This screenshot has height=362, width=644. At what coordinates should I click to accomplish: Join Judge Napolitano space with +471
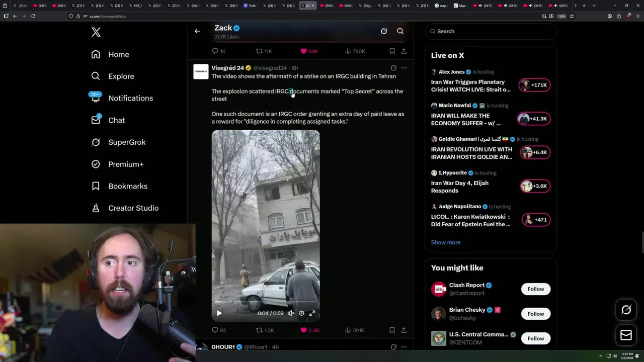point(537,220)
